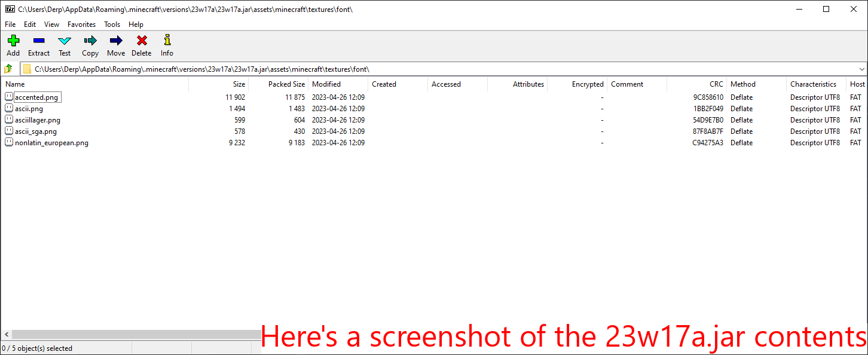
Task: Sort by Packed Size column header
Action: click(279, 84)
